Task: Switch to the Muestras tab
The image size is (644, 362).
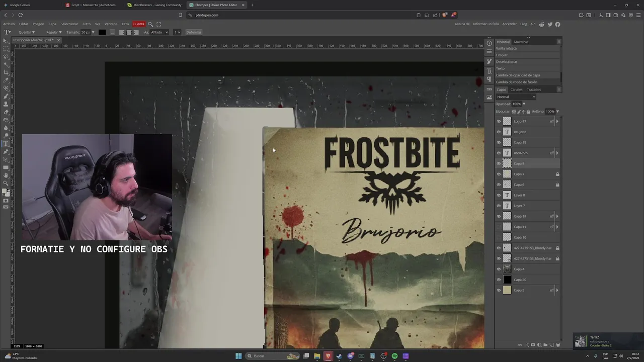Action: pos(521,42)
